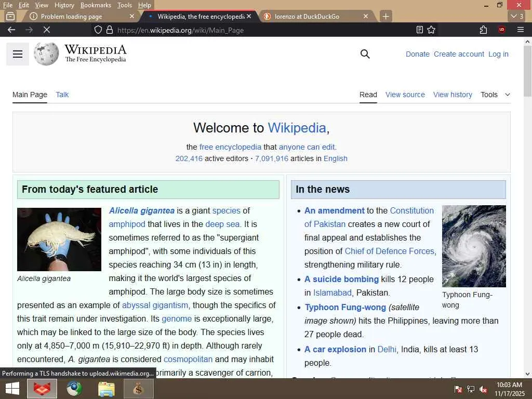This screenshot has width=532, height=399.
Task: Open the Help menu
Action: click(x=144, y=5)
